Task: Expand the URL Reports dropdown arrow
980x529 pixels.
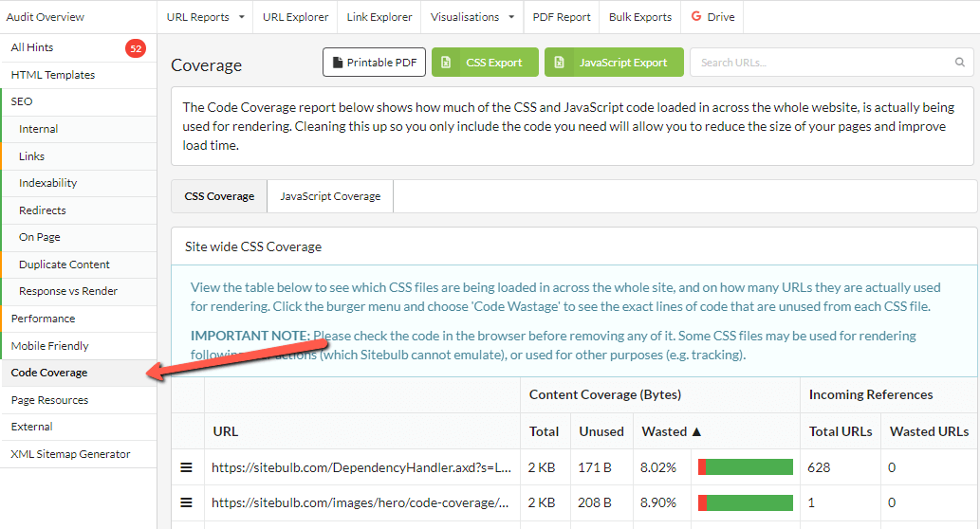Action: 242,17
